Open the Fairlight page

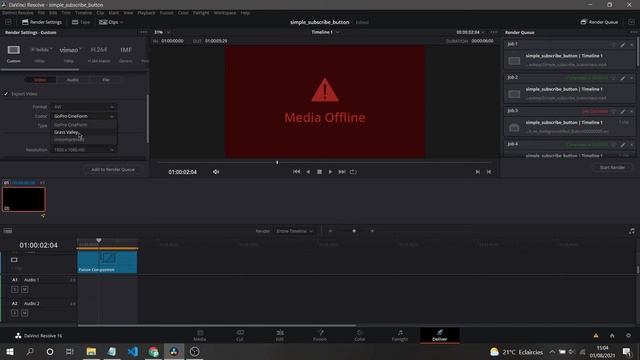[400, 335]
